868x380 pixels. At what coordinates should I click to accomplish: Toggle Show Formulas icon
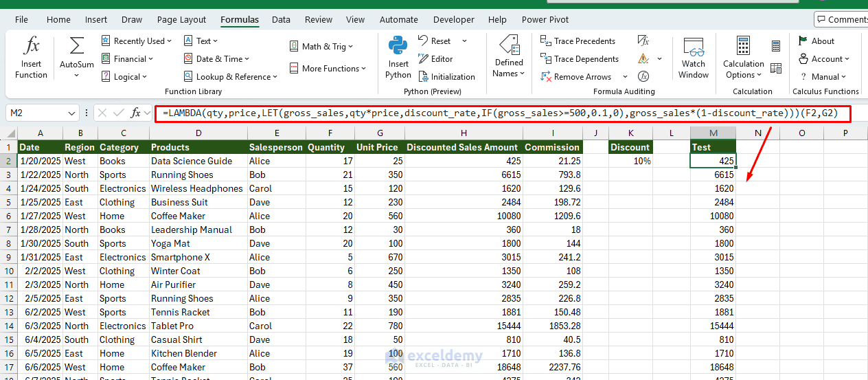tap(643, 41)
